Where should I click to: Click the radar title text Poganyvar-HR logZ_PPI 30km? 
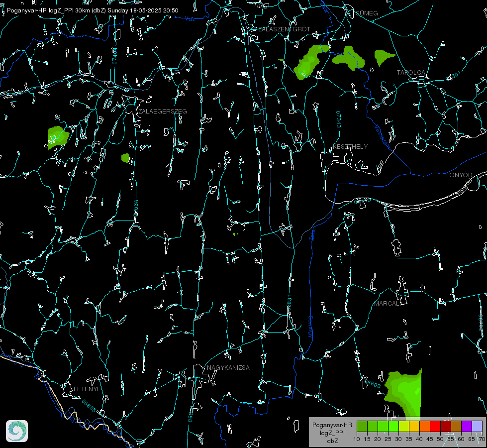coord(47,10)
